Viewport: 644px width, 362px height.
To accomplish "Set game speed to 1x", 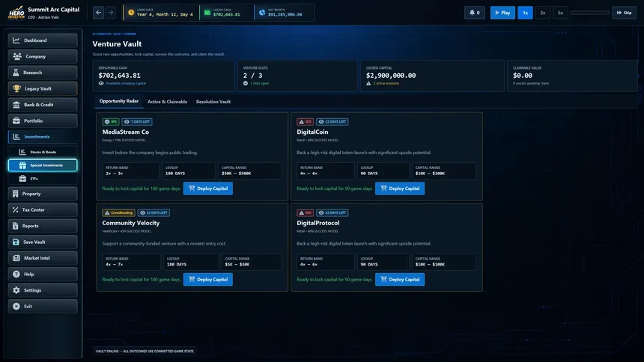I will 525,13.
